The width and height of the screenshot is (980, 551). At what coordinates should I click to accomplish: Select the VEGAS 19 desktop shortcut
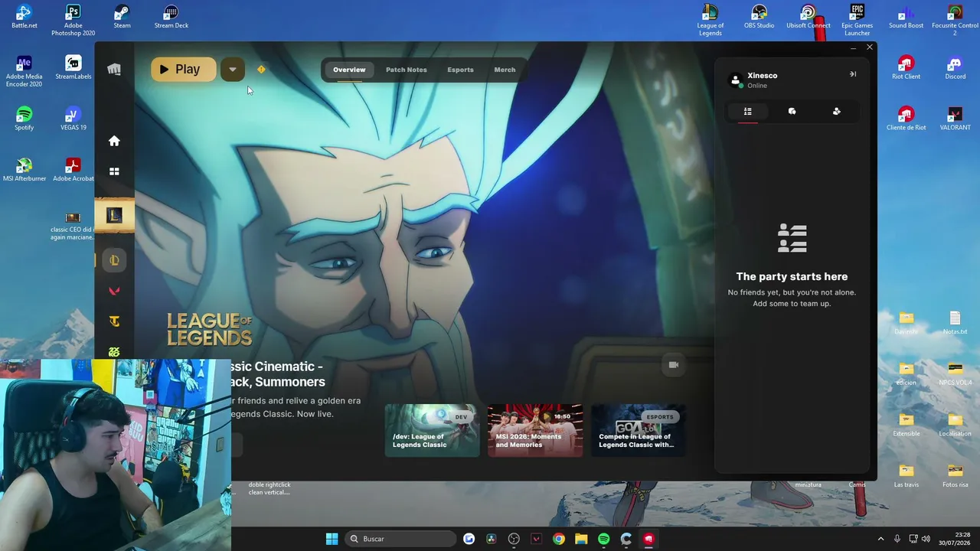73,119
